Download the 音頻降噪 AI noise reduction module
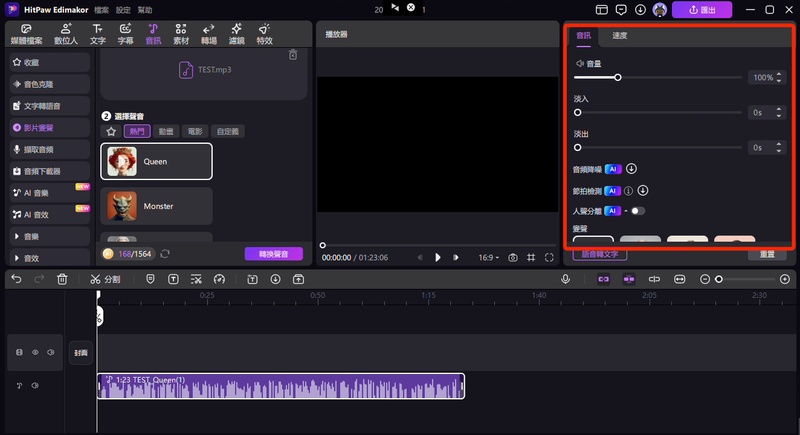 (x=631, y=169)
